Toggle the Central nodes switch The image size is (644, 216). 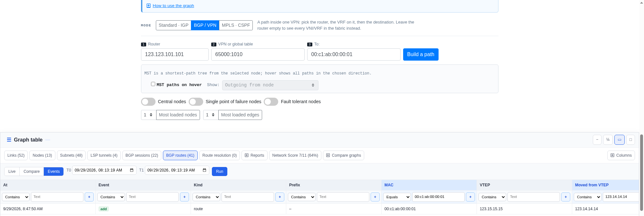point(148,102)
